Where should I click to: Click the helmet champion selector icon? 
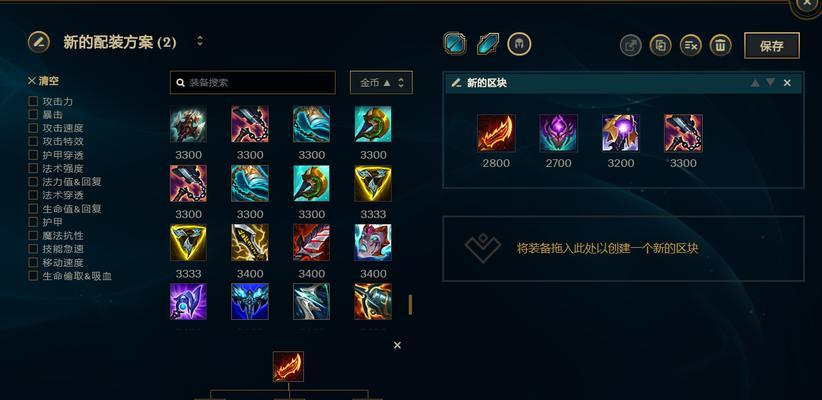click(519, 44)
